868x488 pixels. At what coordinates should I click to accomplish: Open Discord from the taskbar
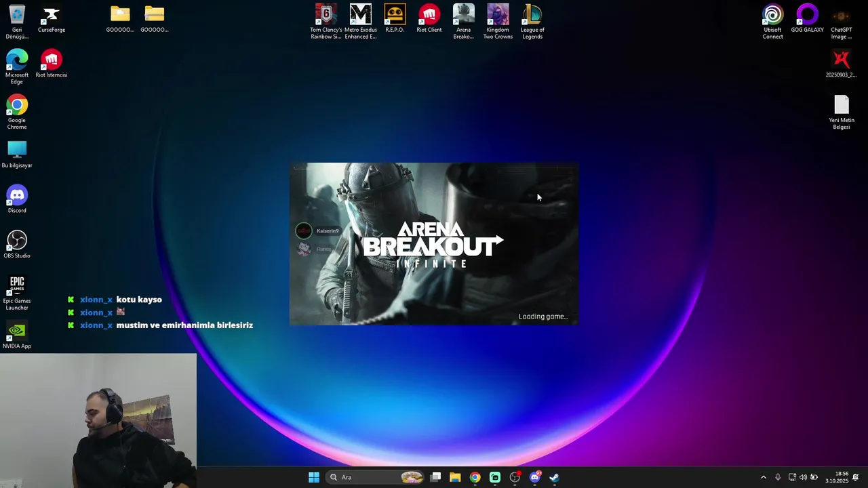534,477
